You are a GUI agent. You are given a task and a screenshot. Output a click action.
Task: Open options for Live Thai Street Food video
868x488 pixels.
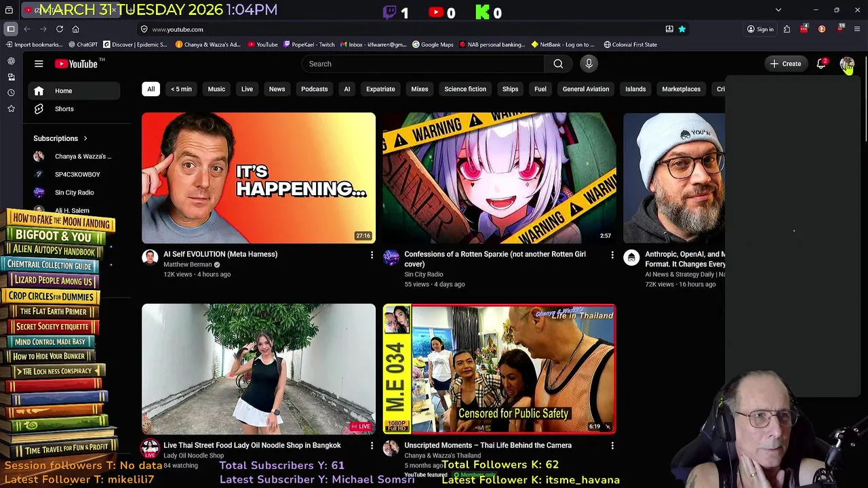(372, 446)
